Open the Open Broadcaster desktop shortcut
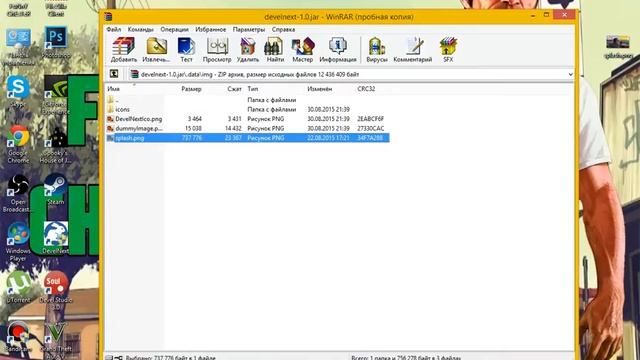The height and width of the screenshot is (360, 640). click(x=18, y=193)
